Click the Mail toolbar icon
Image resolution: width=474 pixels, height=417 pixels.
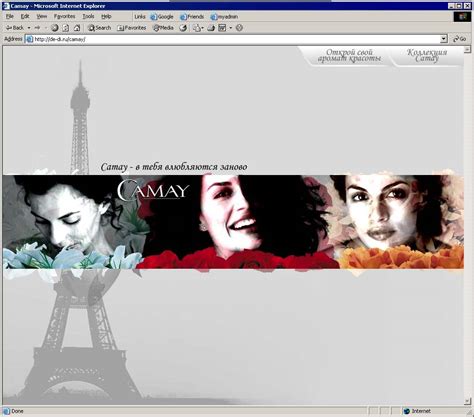[x=197, y=28]
